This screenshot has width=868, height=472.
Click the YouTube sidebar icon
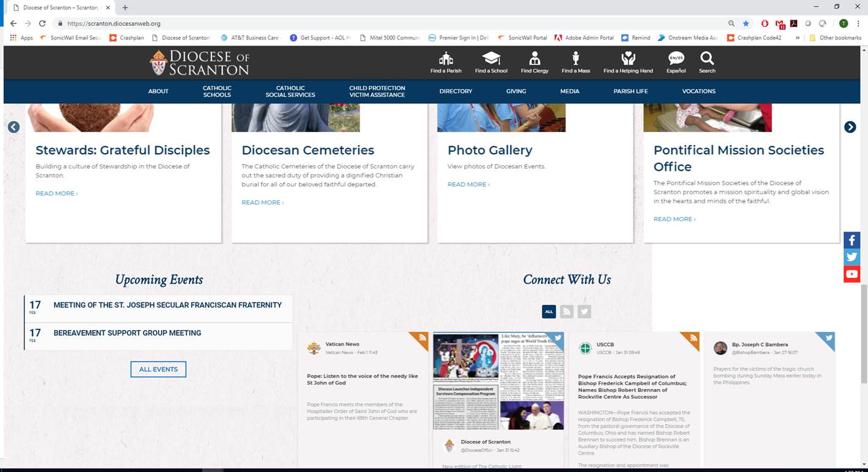[851, 274]
